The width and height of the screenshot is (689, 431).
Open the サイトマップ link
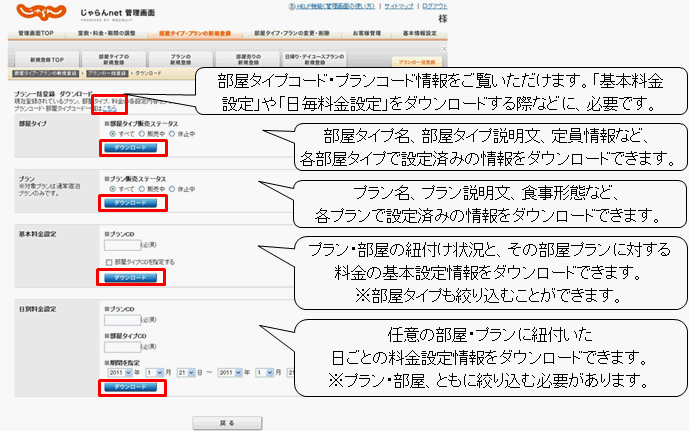tap(399, 6)
